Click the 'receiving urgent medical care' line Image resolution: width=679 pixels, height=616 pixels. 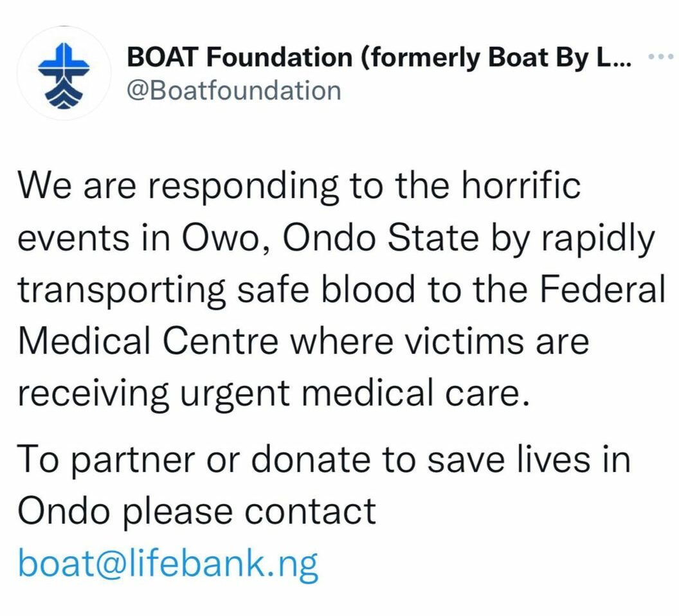[x=274, y=394]
